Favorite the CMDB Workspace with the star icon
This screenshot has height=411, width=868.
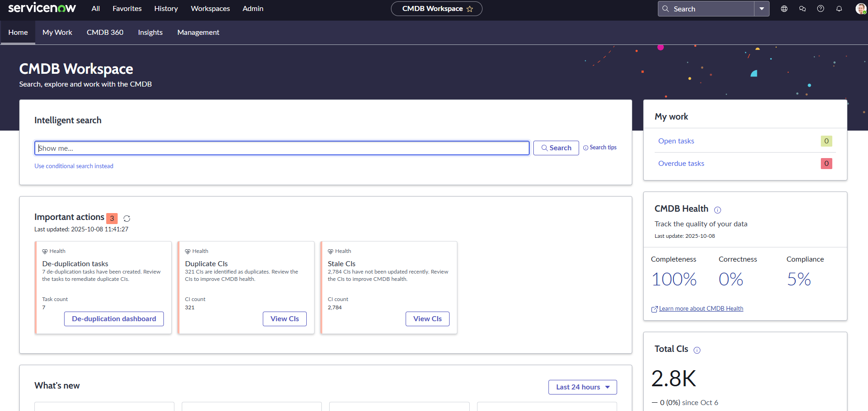(470, 9)
